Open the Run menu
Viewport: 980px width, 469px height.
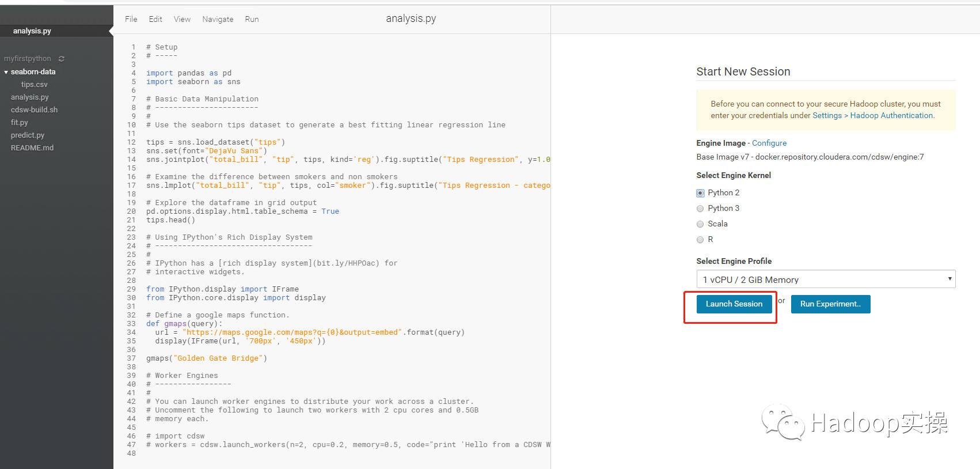pos(252,19)
